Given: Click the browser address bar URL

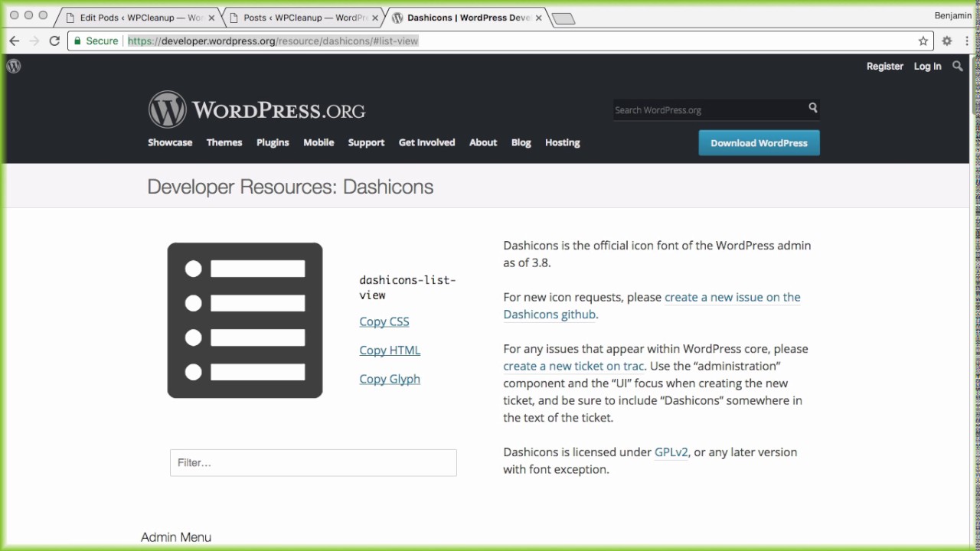Looking at the screenshot, I should coord(273,41).
